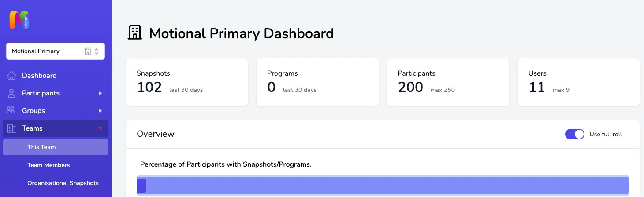The height and width of the screenshot is (197, 644).
Task: Expand the Groups submenu arrow
Action: pyautogui.click(x=101, y=111)
